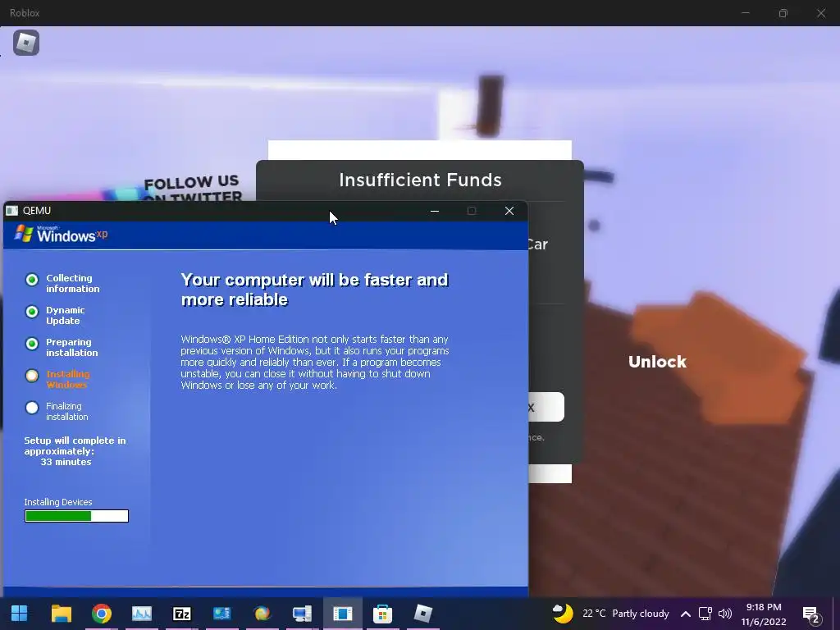
Task: Click the "Installing Devices" status label
Action: (58, 502)
